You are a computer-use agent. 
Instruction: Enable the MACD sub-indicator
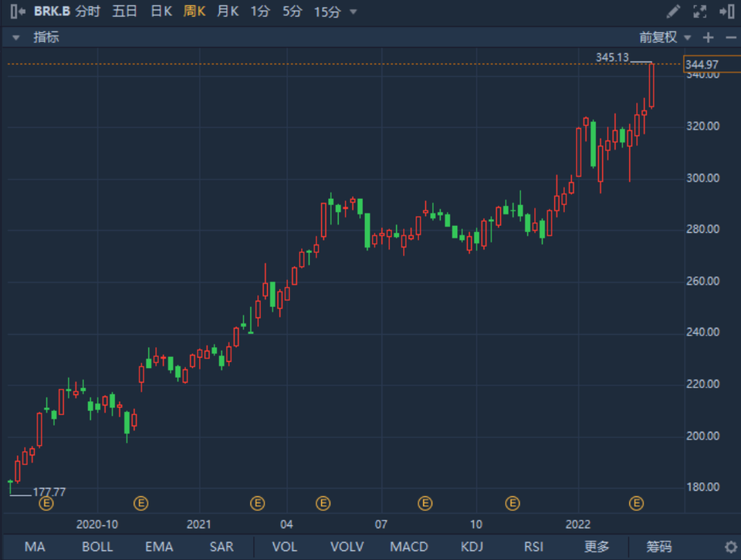408,547
